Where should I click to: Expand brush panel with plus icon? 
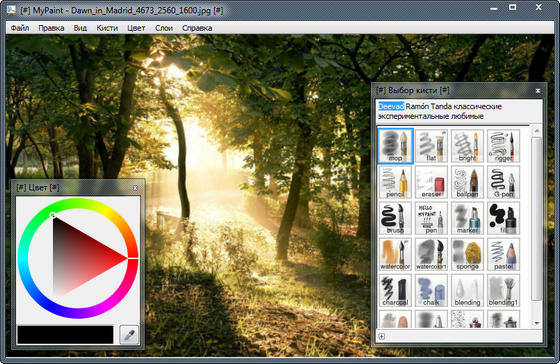pos(382,336)
